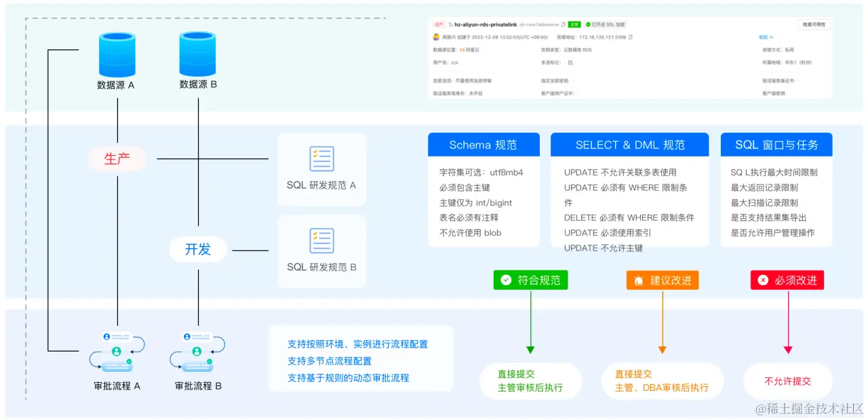Click the 检查可用性 button
Image resolution: width=868 pixels, height=420 pixels.
(814, 24)
